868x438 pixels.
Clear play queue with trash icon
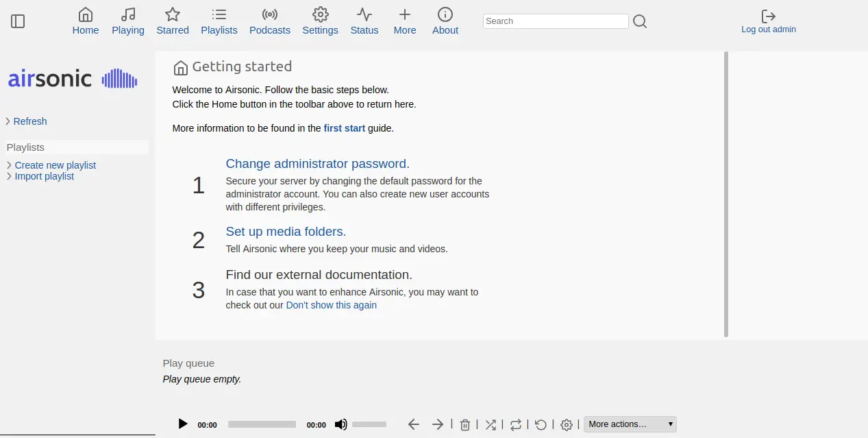coord(465,424)
